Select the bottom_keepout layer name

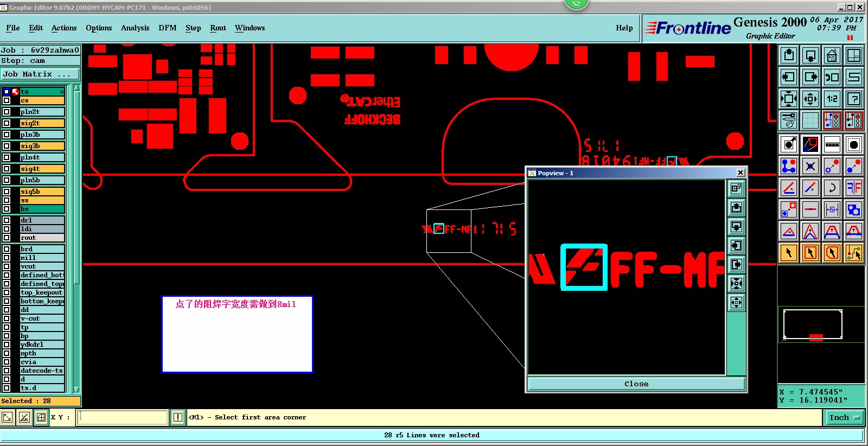42,301
